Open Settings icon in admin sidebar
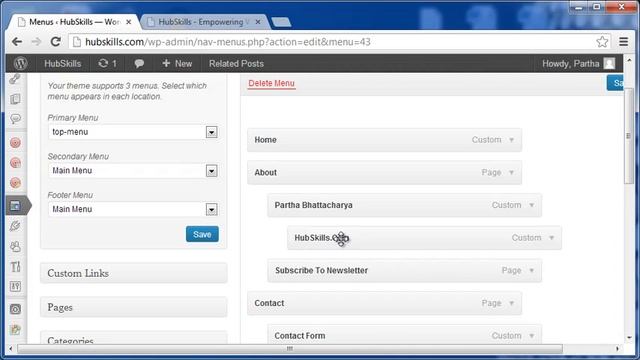 (15, 287)
